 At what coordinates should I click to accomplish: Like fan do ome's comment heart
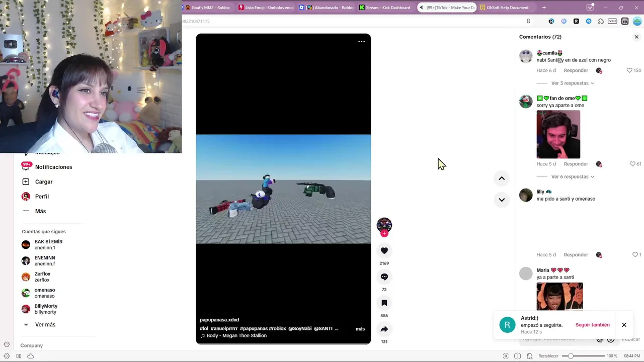[632, 164]
